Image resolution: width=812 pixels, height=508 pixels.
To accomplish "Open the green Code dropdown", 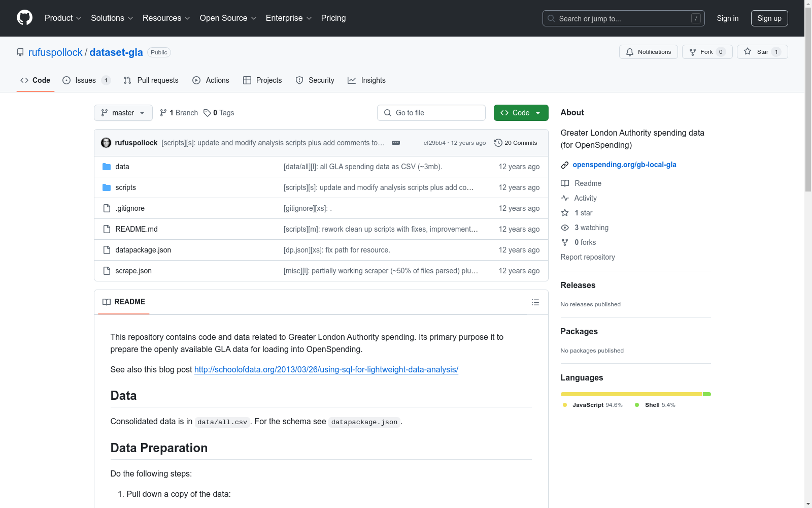I will click(x=521, y=113).
